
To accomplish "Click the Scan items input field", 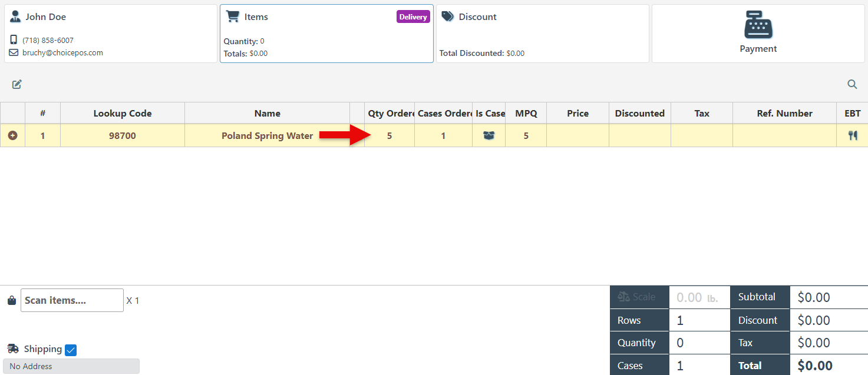I will pos(72,300).
